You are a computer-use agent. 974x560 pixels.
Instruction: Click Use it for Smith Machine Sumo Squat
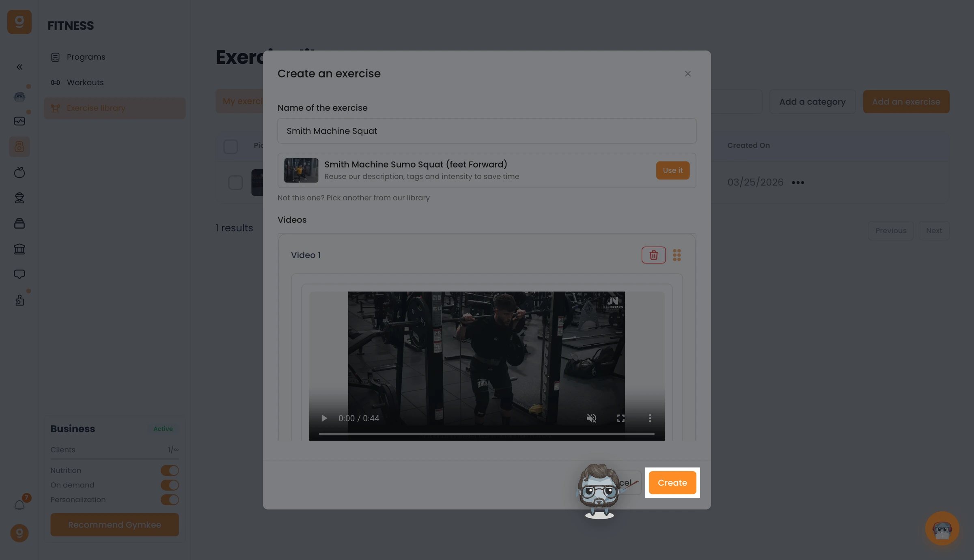tap(673, 170)
